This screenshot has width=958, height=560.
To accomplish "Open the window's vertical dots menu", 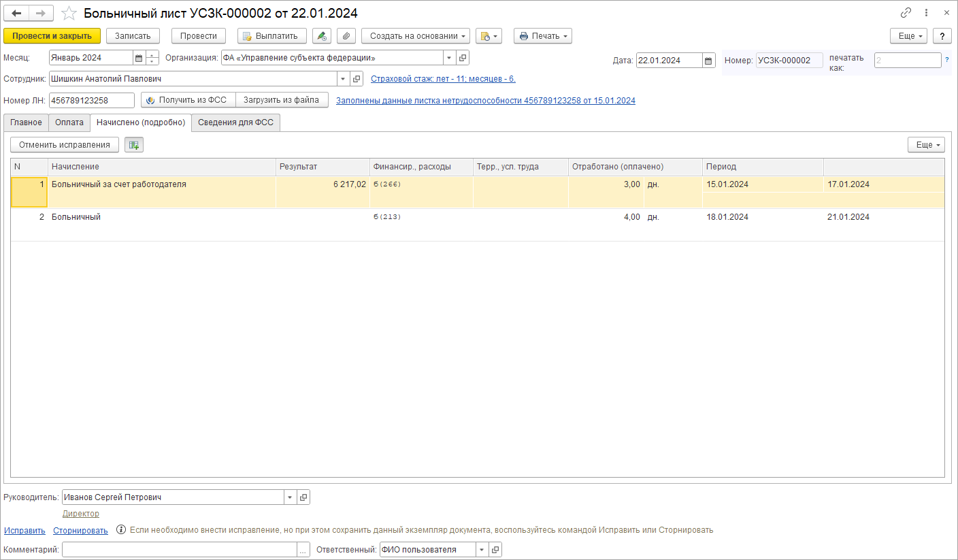I will 926,13.
